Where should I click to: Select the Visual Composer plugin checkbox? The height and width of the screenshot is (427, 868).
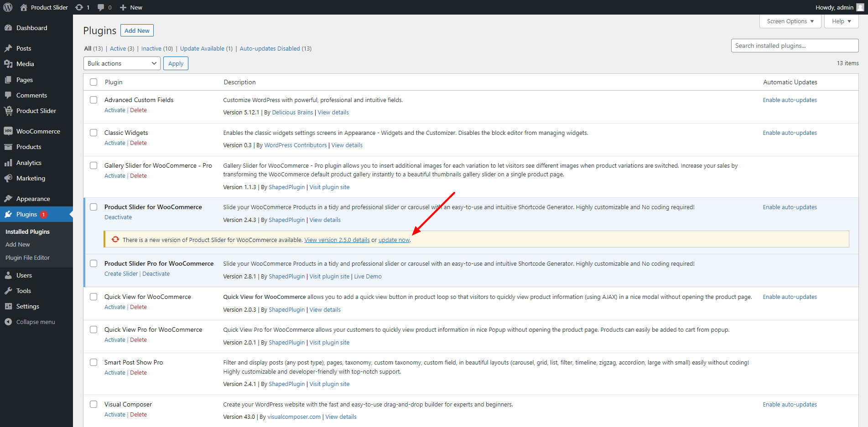94,404
